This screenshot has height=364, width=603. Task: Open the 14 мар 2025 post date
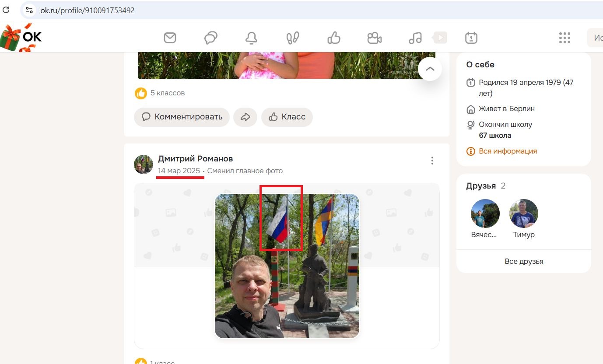coord(179,171)
